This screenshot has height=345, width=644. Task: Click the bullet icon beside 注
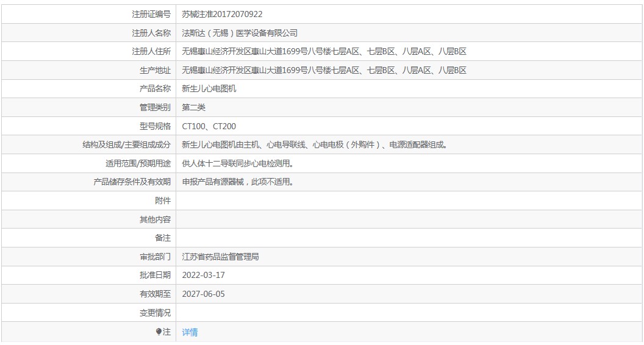coord(159,332)
